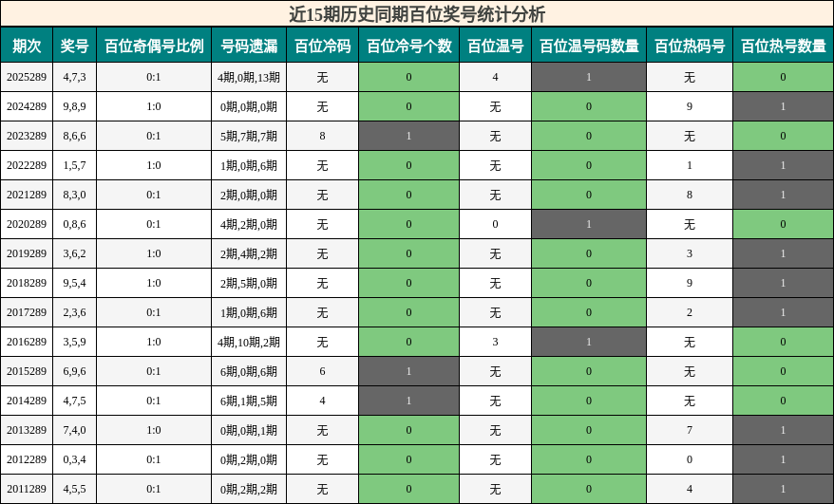Click prize number 1,5,7

coord(74,165)
